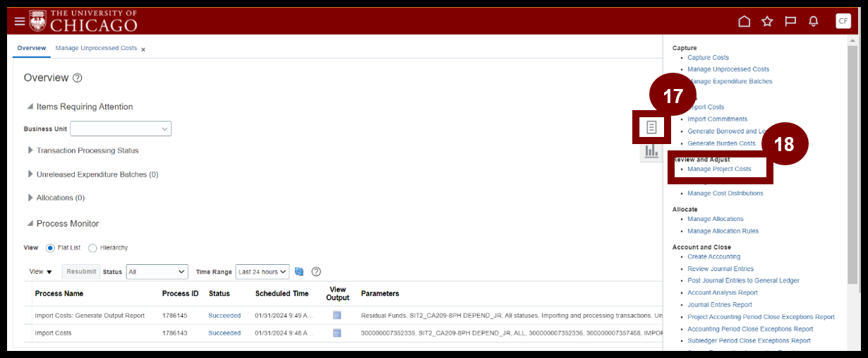
Task: Open the View menu dropdown
Action: tap(40, 272)
